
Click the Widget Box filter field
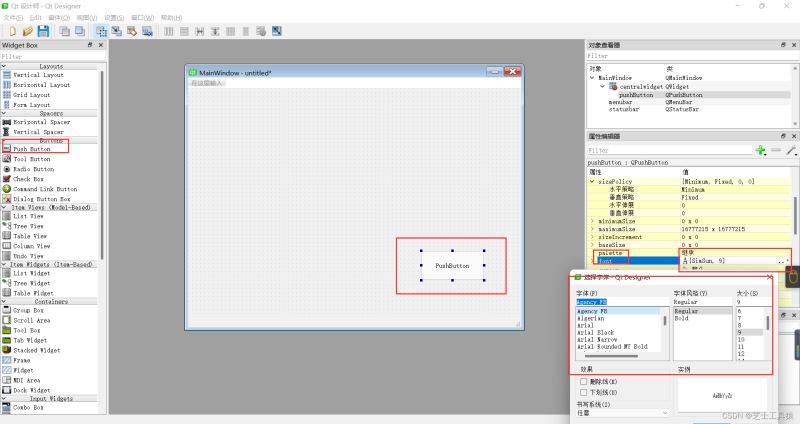click(53, 57)
